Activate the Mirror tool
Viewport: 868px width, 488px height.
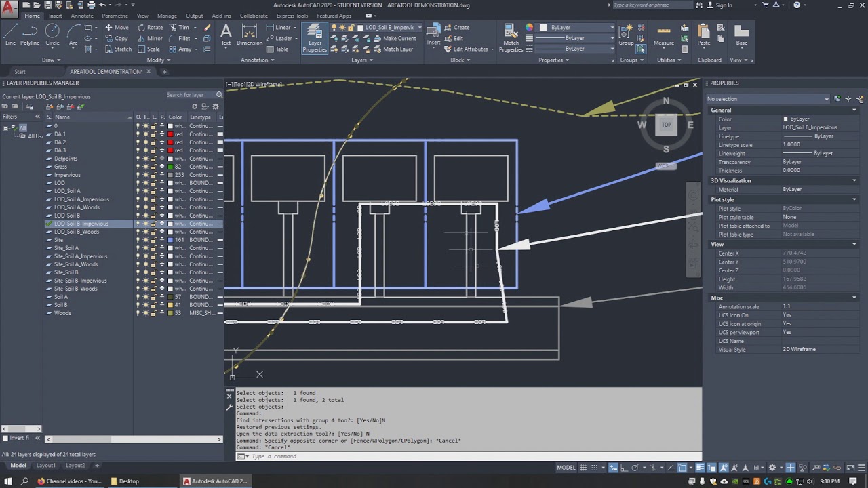point(150,39)
